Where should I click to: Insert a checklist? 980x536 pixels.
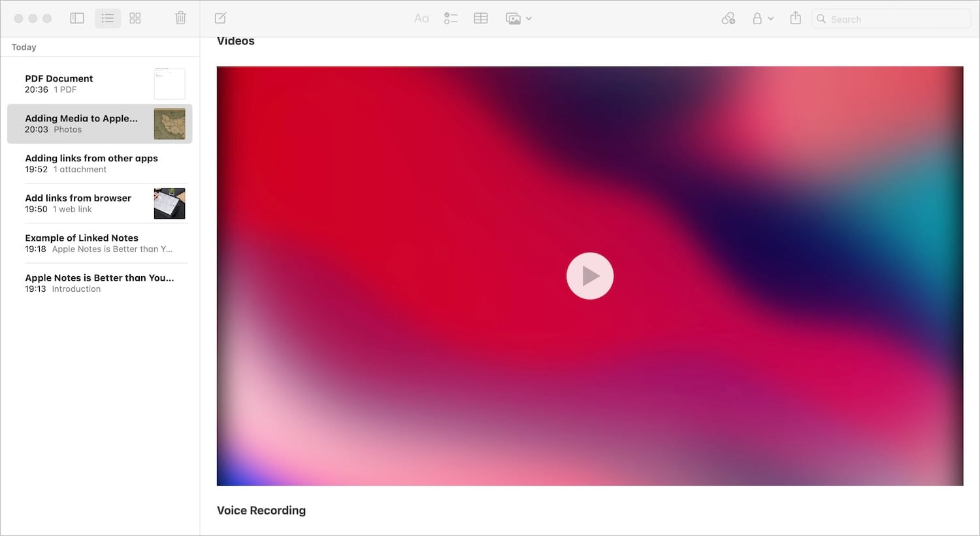(451, 18)
